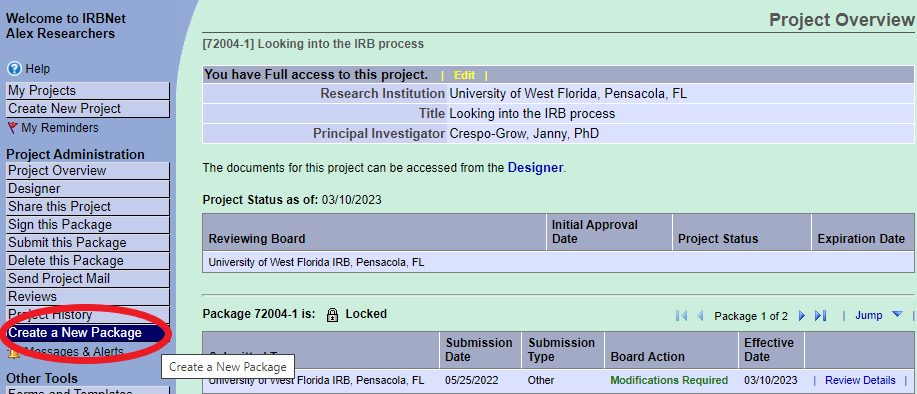Open Send Project Mail
Image resolution: width=917 pixels, height=394 pixels.
88,279
